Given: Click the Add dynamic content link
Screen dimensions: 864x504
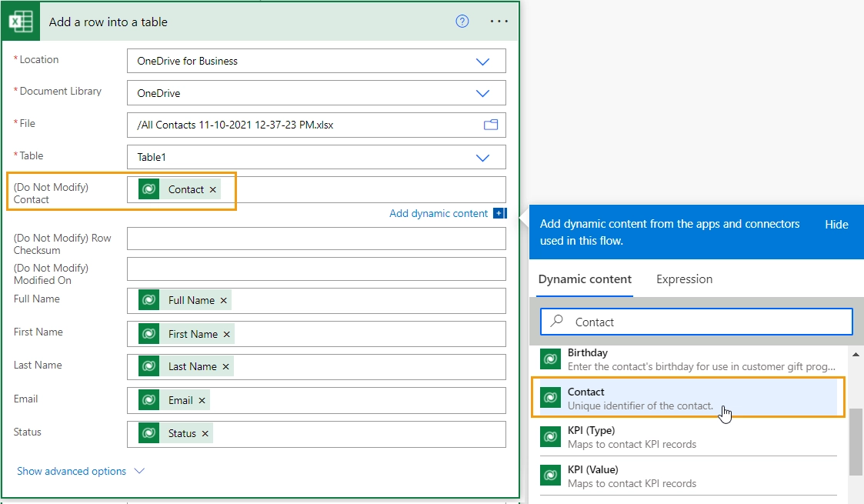Looking at the screenshot, I should (x=439, y=213).
